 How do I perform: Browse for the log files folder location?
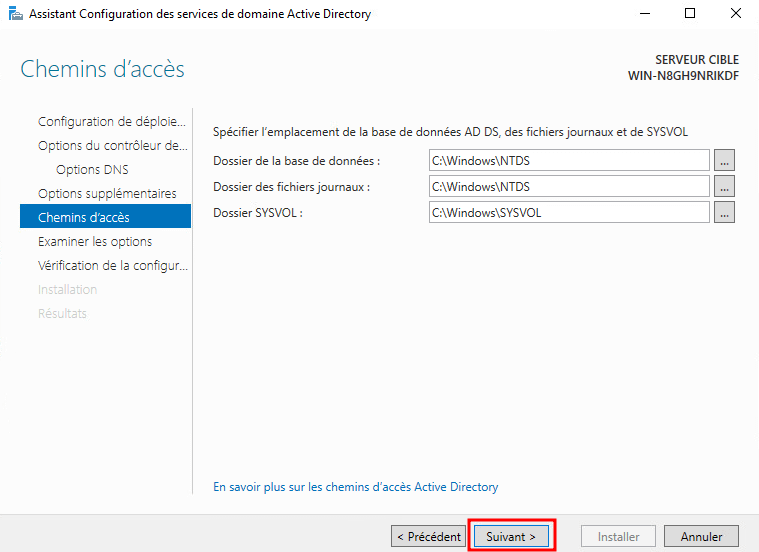click(x=724, y=186)
